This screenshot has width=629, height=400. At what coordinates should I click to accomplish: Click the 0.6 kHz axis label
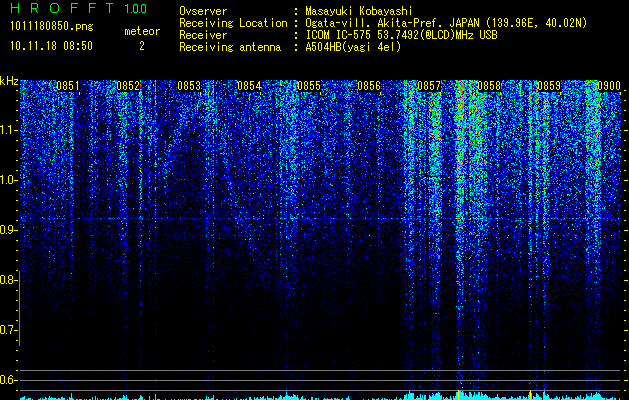tap(7, 380)
